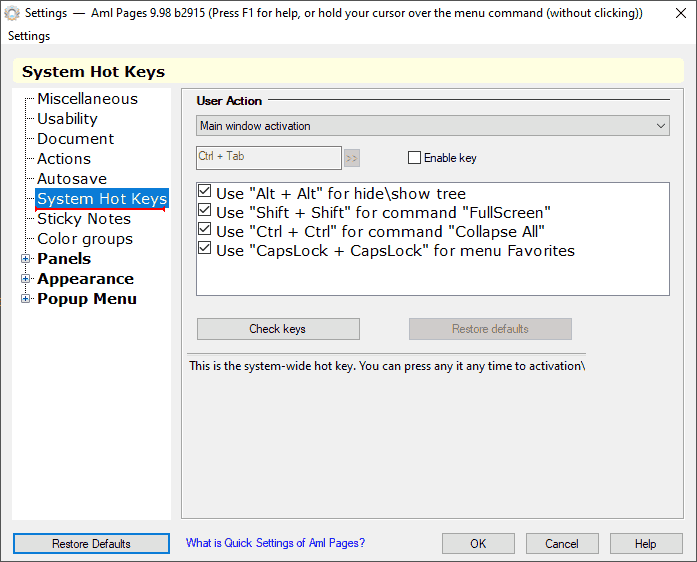The width and height of the screenshot is (697, 562).
Task: Click the >> button beside hotkey field
Action: click(x=352, y=158)
